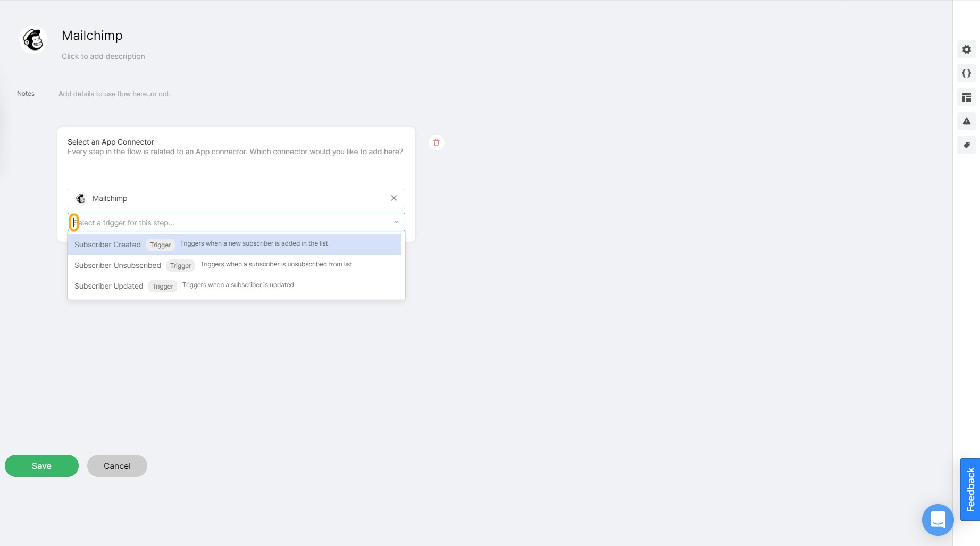Open the table layout panel icon

click(x=966, y=97)
